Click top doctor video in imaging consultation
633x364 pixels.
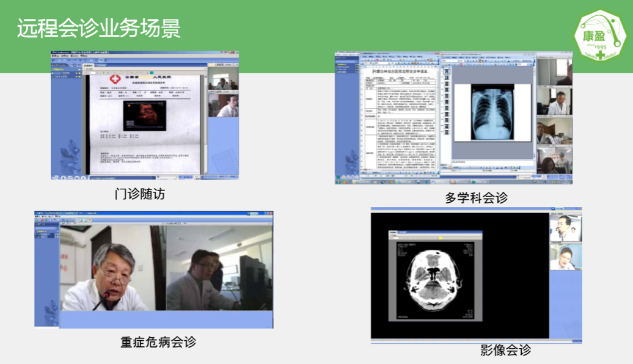(565, 227)
